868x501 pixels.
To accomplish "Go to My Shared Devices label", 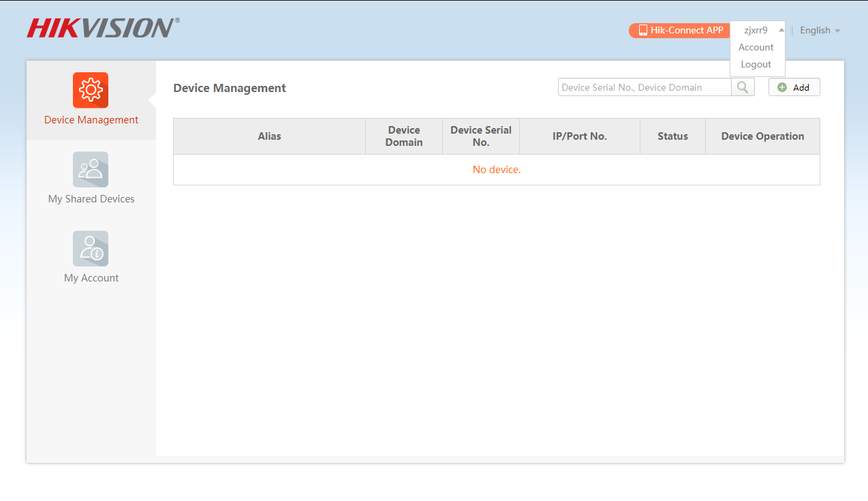I will click(91, 199).
